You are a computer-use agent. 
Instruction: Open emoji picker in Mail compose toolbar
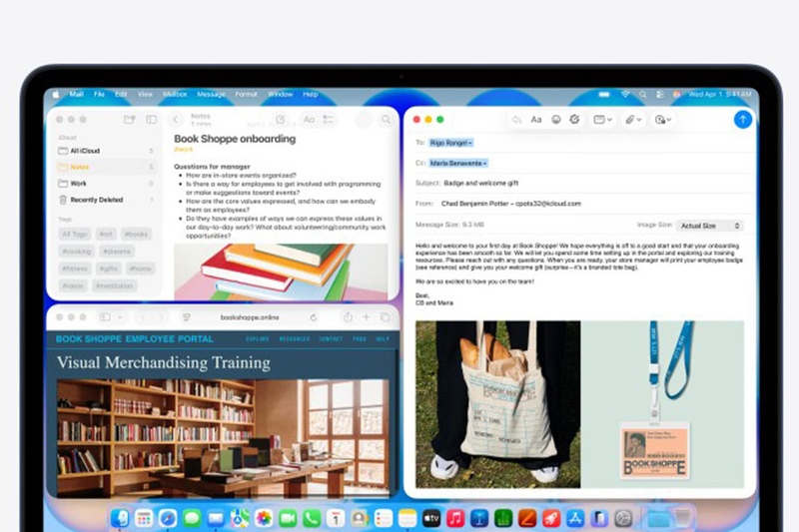(x=556, y=120)
